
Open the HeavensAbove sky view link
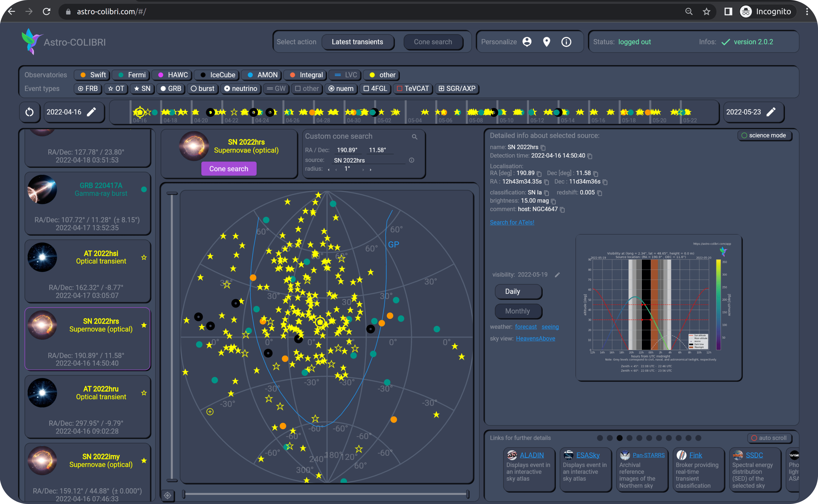pos(536,339)
